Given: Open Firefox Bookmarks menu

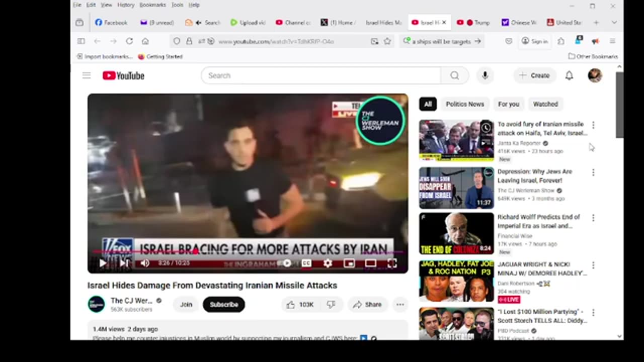Looking at the screenshot, I should click(152, 5).
